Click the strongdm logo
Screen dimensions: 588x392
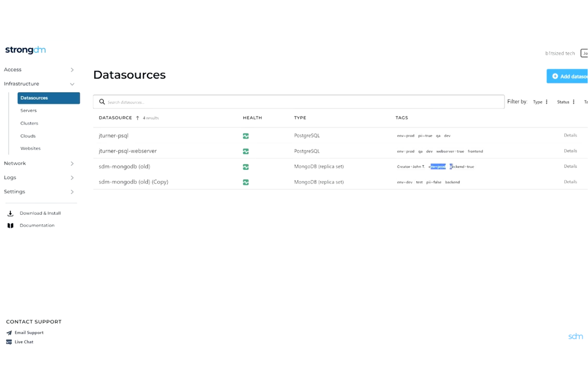coord(25,50)
